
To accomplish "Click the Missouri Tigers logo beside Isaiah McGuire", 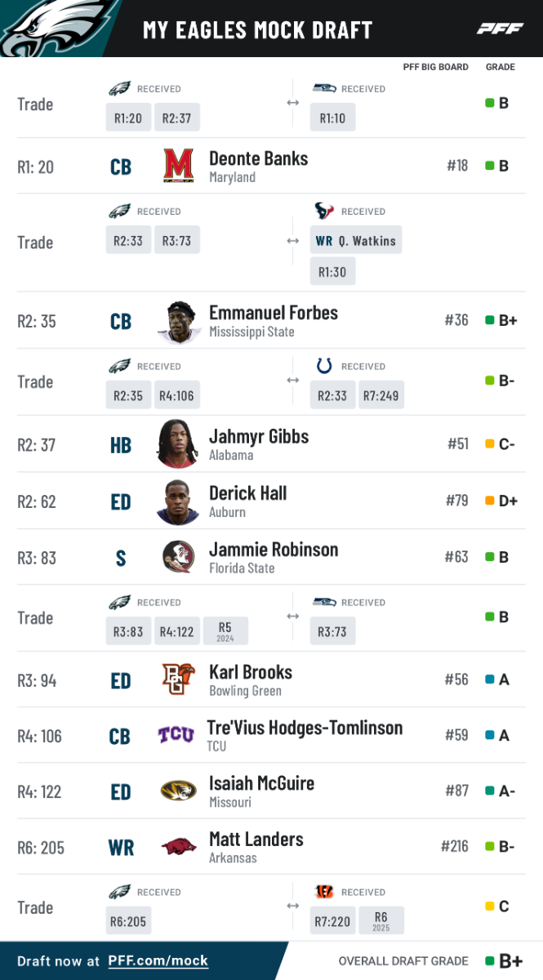I will [x=178, y=791].
